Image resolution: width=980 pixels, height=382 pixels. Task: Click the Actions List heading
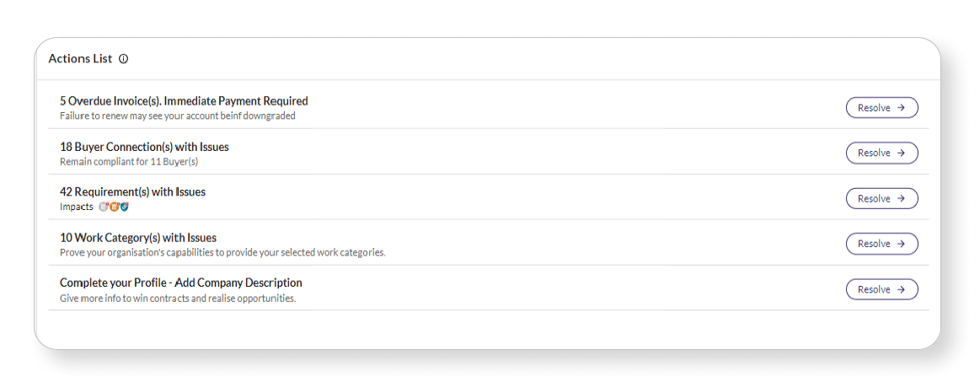(80, 59)
